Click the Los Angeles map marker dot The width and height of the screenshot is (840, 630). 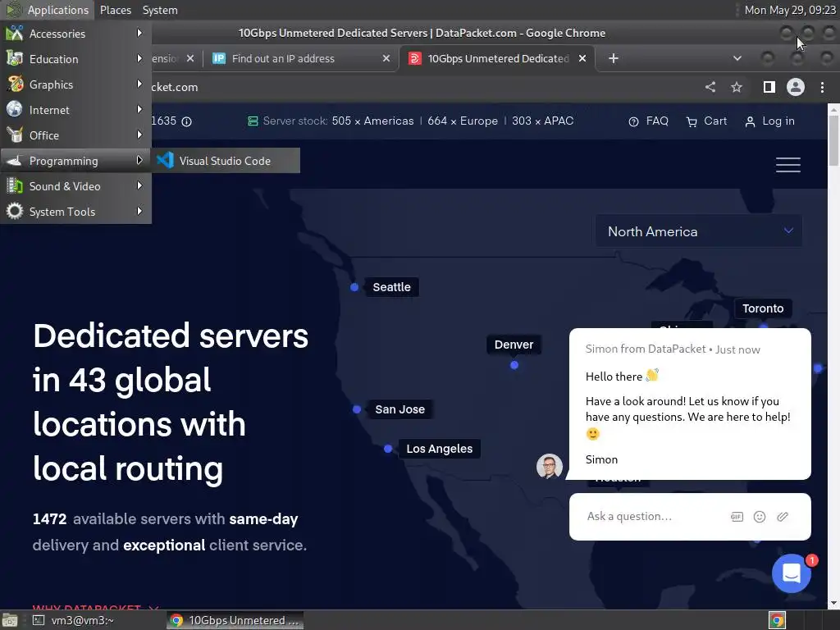point(388,449)
